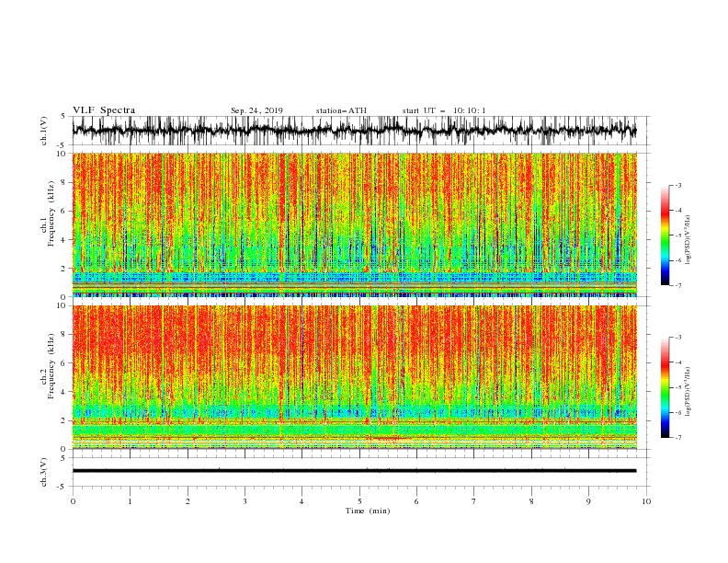The height and width of the screenshot is (563, 728).
Task: Select the ch.2 spectrogram color bar
Action: click(x=665, y=387)
